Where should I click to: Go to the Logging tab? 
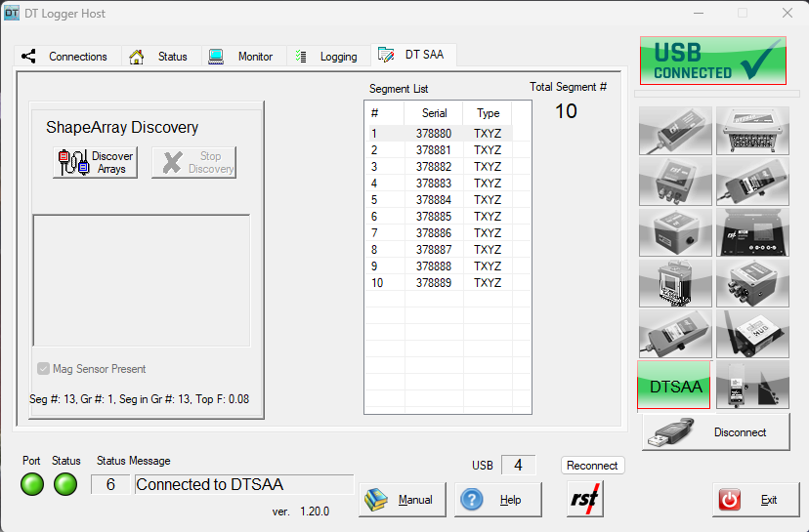(328, 57)
